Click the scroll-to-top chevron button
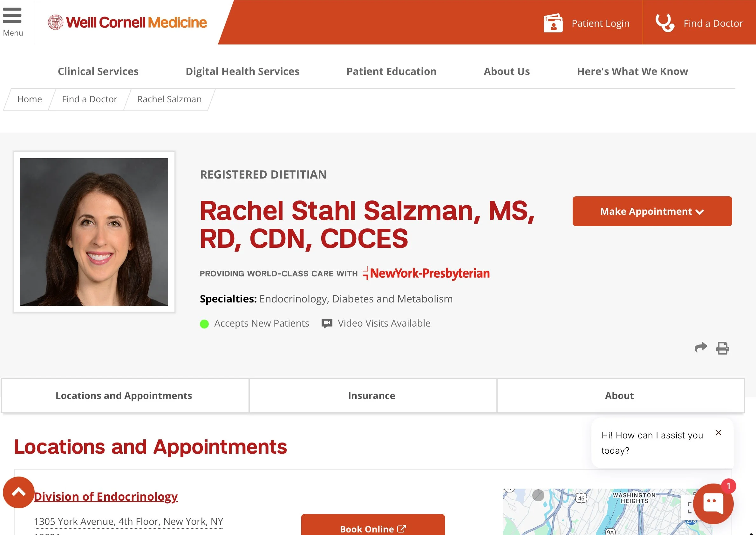The width and height of the screenshot is (756, 535). (19, 492)
